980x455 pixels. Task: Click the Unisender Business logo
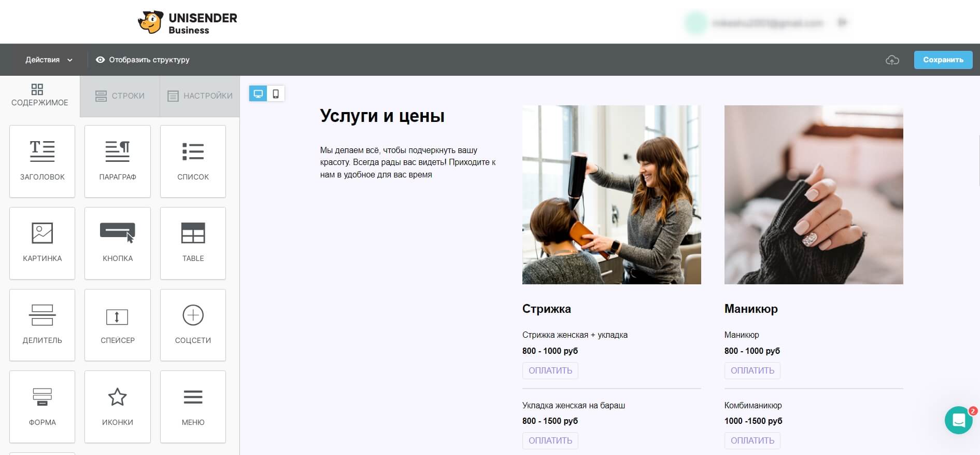point(188,23)
